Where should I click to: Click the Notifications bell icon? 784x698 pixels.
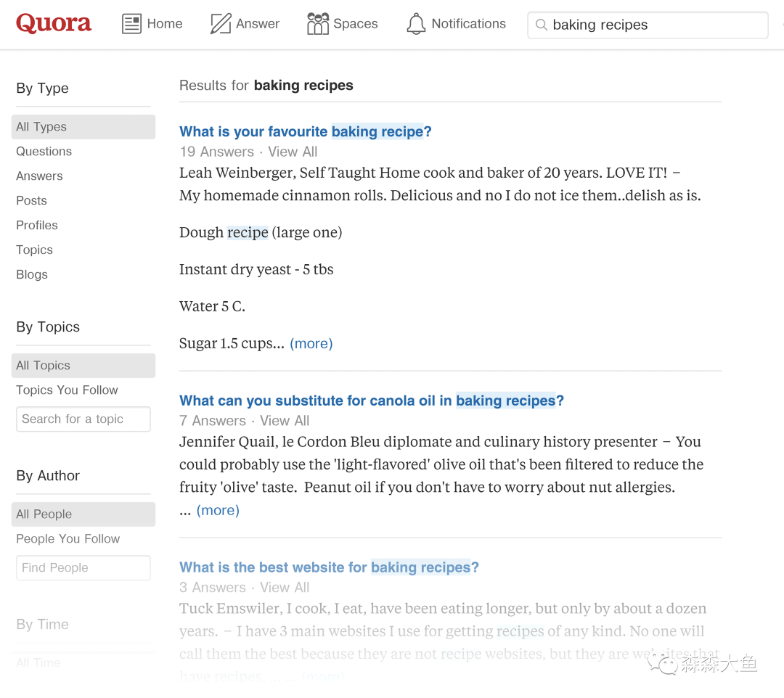(416, 23)
